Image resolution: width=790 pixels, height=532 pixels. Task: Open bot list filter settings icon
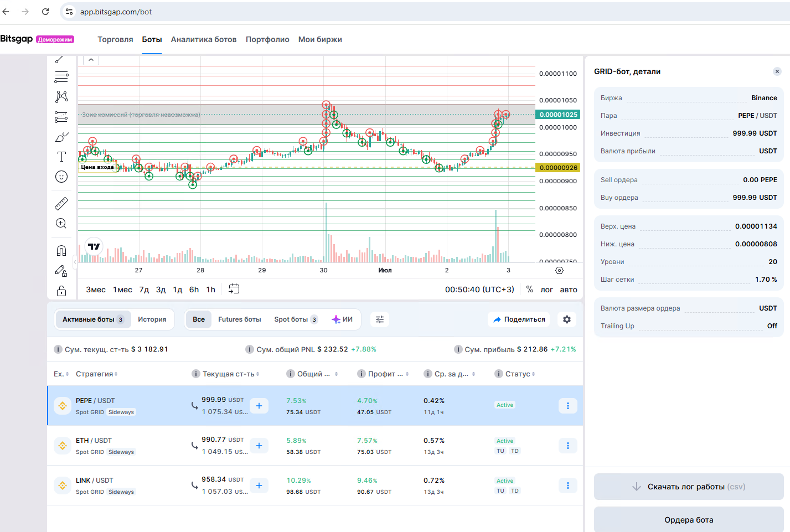pyautogui.click(x=380, y=319)
